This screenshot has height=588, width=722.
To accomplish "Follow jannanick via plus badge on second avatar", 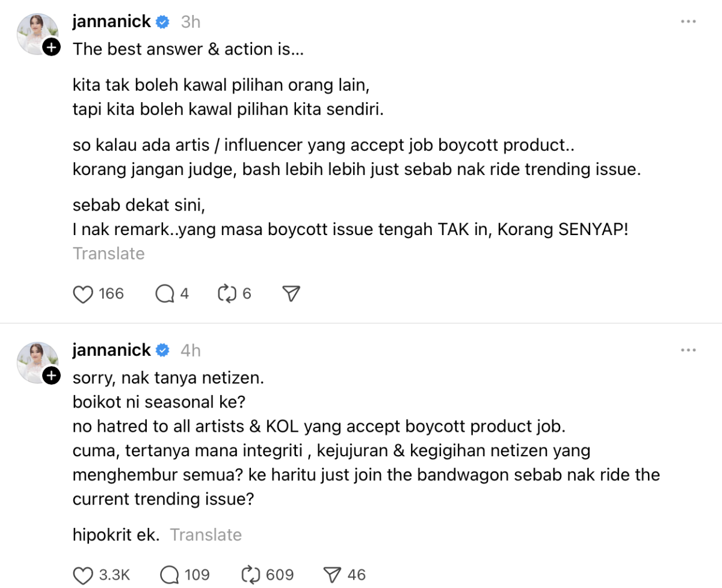I will [52, 376].
